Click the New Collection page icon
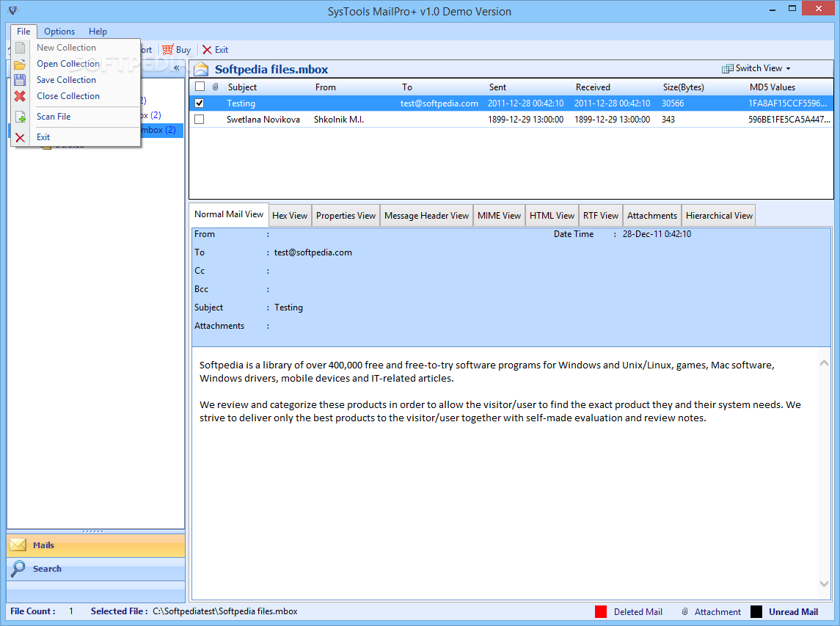 coord(20,48)
